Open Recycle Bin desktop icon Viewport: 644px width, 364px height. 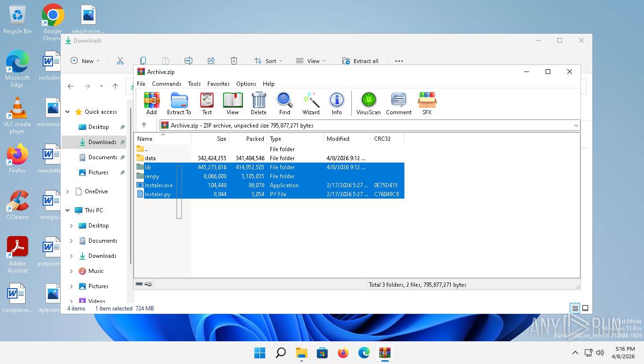click(x=18, y=20)
